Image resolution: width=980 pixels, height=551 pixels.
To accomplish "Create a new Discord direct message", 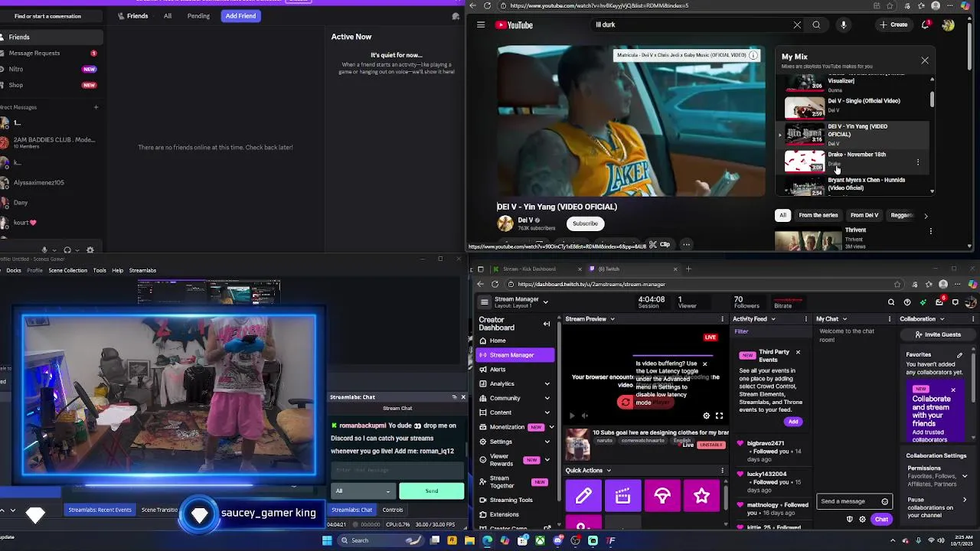I will pyautogui.click(x=96, y=107).
